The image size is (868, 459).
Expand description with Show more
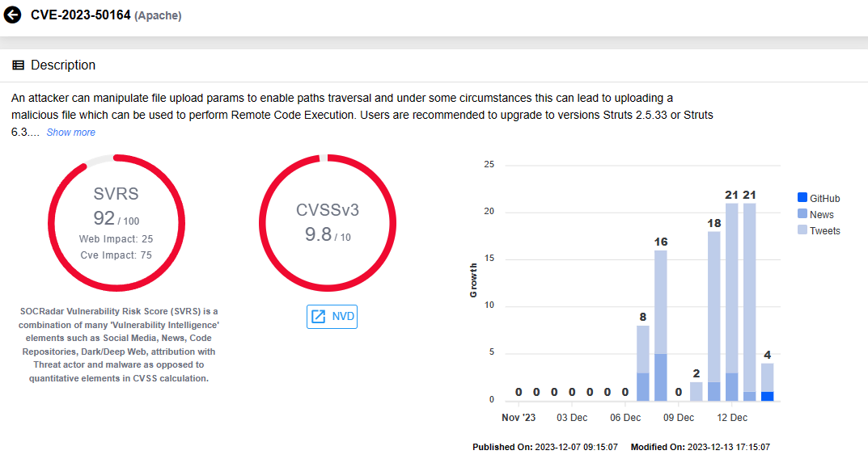[71, 133]
